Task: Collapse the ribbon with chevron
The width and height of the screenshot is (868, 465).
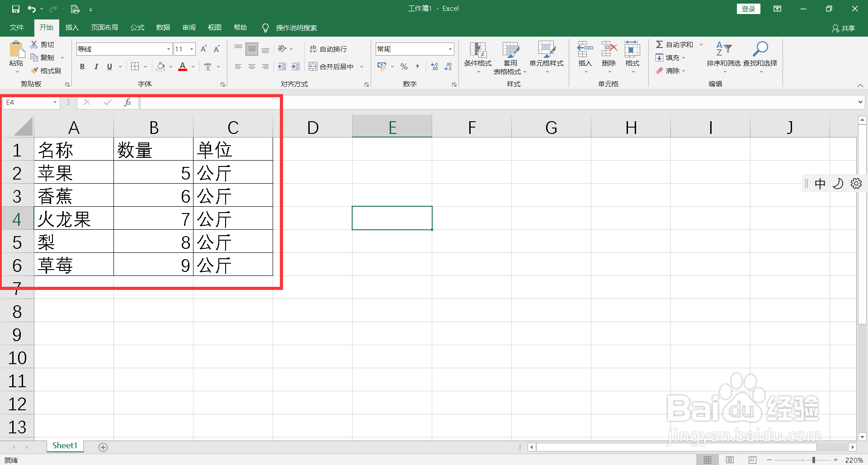Action: [860, 85]
